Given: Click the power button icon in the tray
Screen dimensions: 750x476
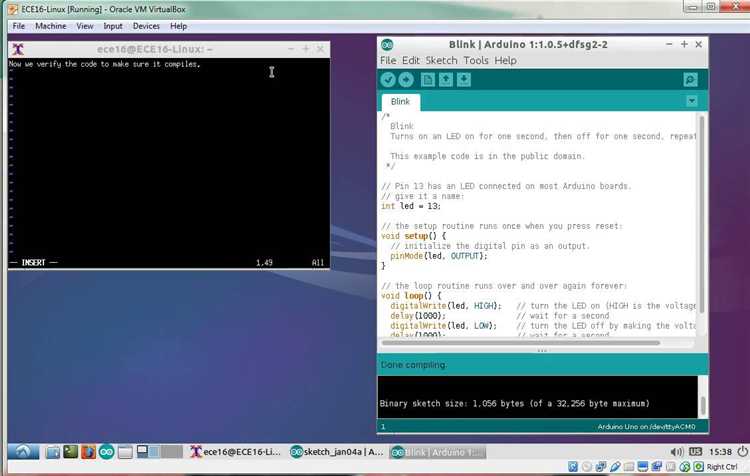Looking at the screenshot, I should click(x=742, y=452).
